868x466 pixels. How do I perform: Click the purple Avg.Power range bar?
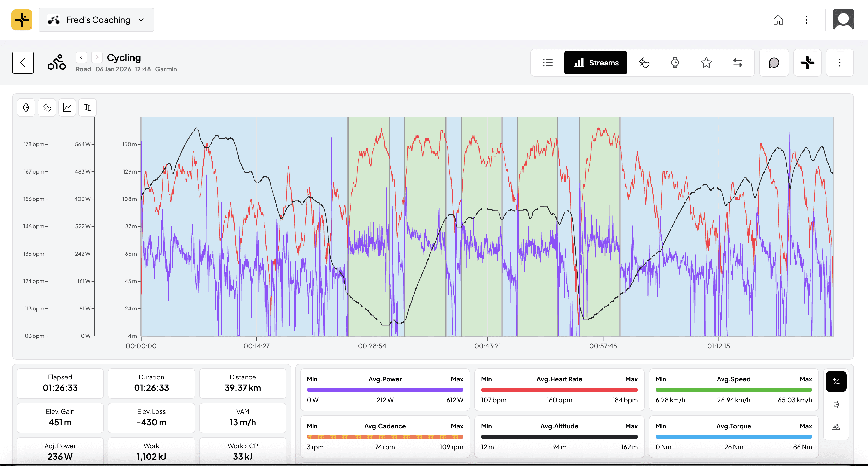click(x=385, y=390)
